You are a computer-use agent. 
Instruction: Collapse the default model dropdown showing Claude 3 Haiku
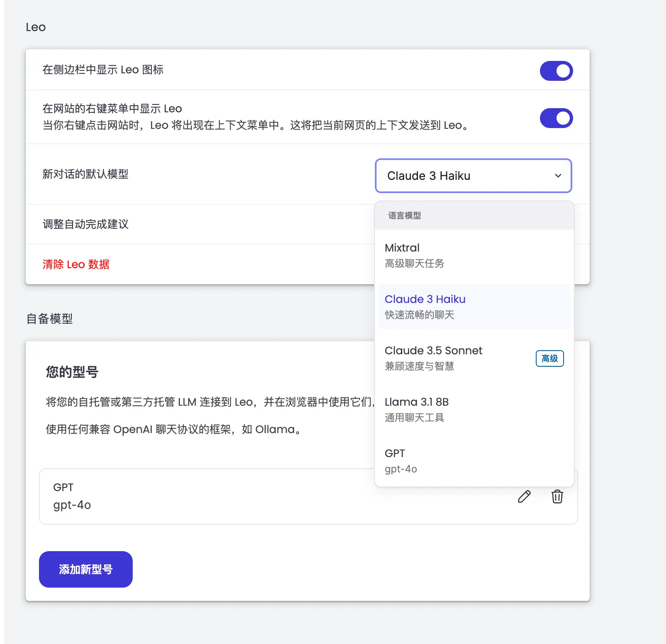[x=473, y=176]
